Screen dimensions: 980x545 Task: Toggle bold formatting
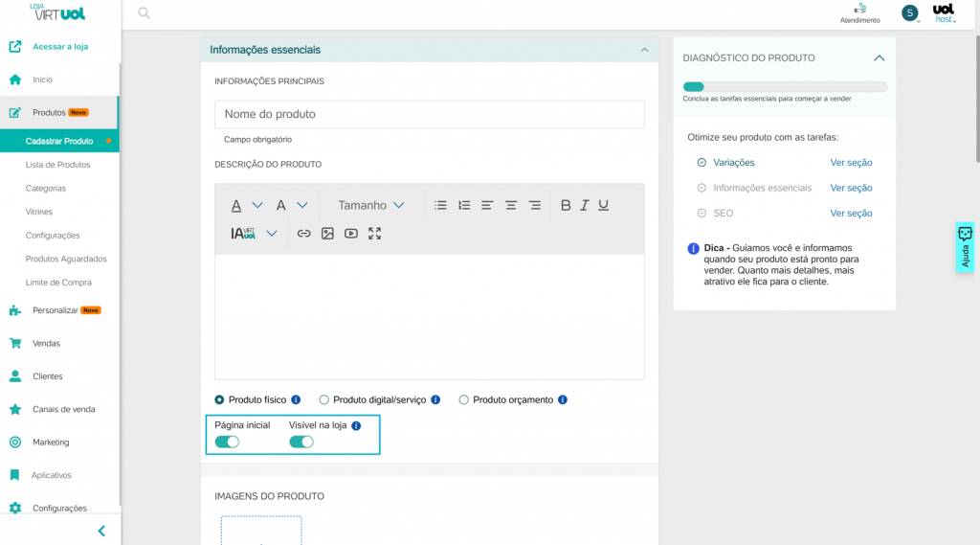pyautogui.click(x=566, y=205)
